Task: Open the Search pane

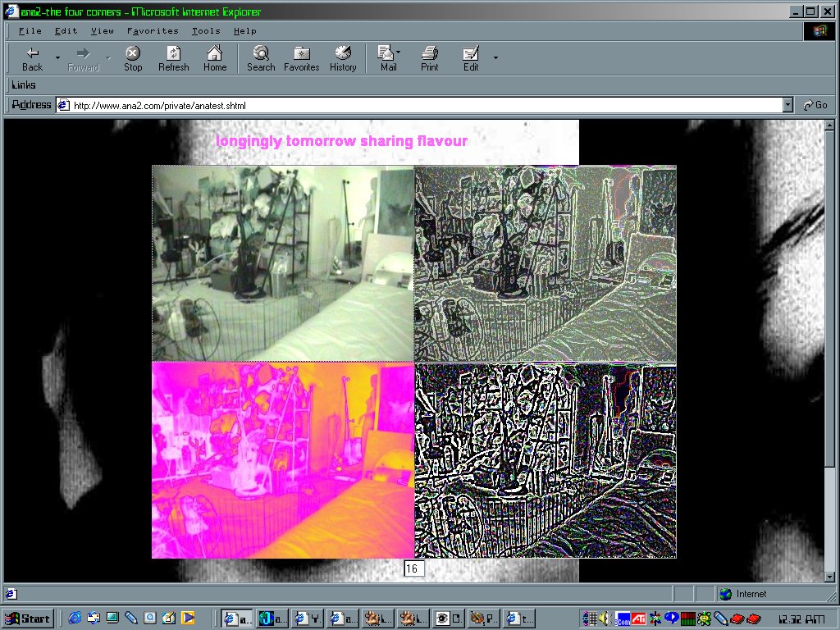Action: click(x=261, y=58)
